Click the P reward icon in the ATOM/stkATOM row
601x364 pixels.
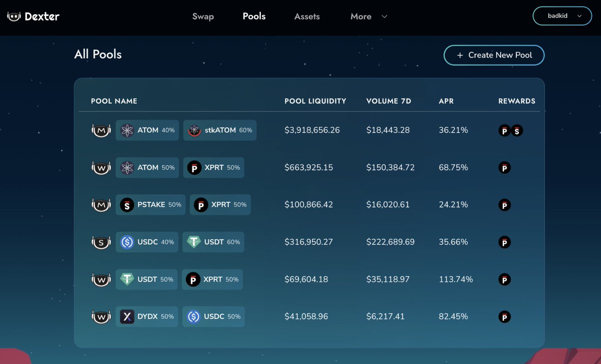[505, 131]
